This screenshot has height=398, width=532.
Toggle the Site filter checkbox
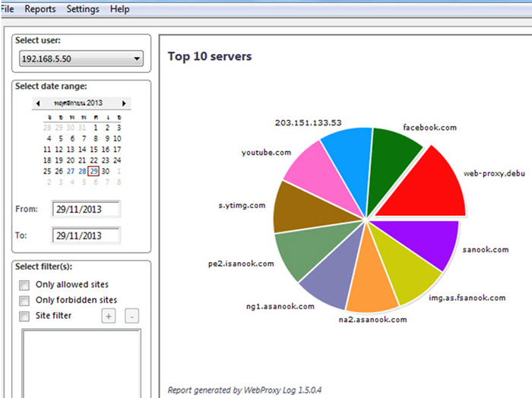point(24,316)
